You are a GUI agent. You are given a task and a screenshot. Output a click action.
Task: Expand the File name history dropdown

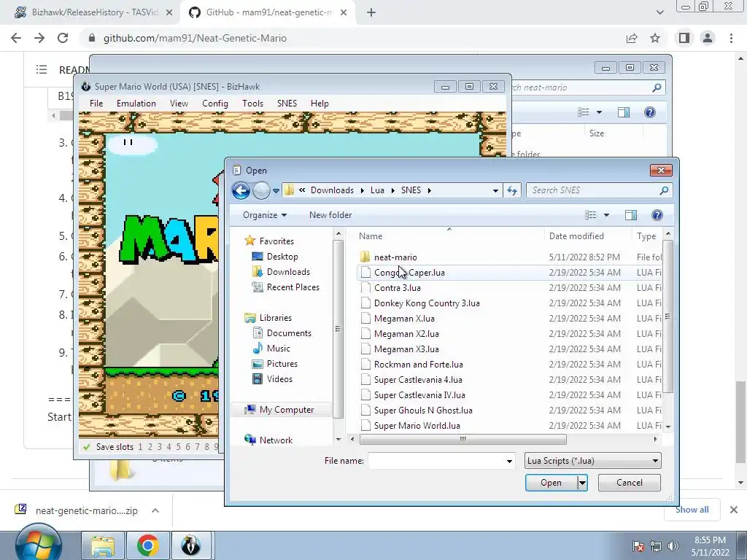click(x=508, y=461)
